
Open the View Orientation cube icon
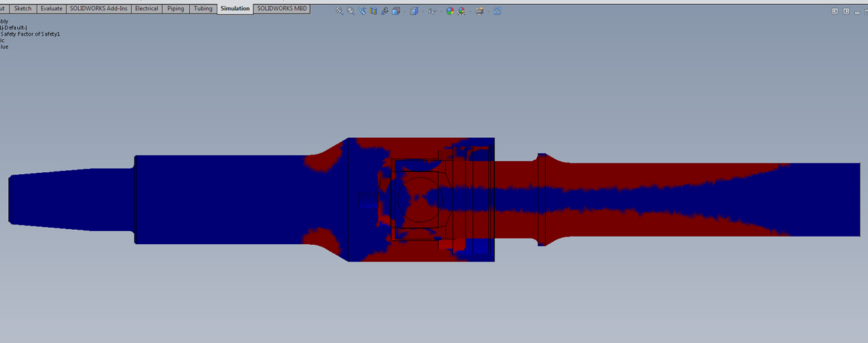coord(396,11)
